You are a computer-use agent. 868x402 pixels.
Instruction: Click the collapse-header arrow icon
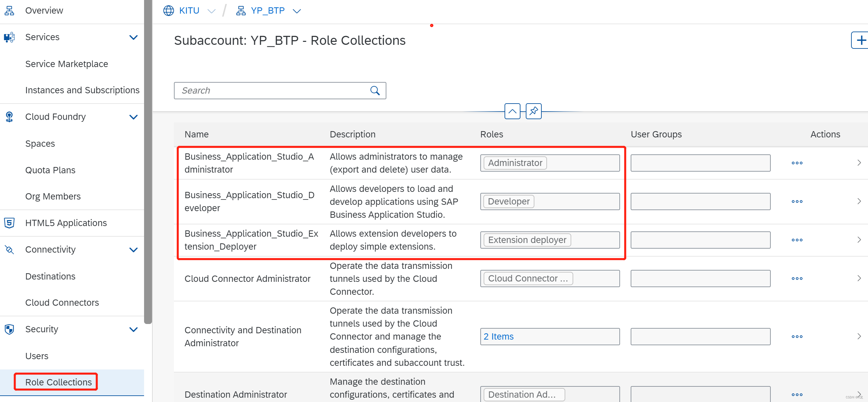coord(512,111)
